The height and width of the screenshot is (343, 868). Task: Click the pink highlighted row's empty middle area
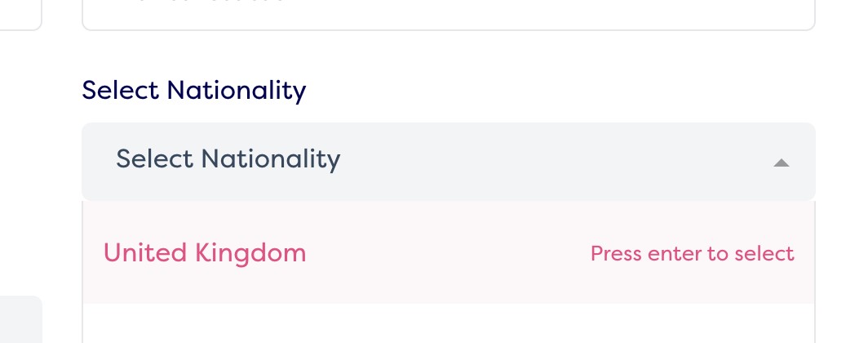[448, 253]
